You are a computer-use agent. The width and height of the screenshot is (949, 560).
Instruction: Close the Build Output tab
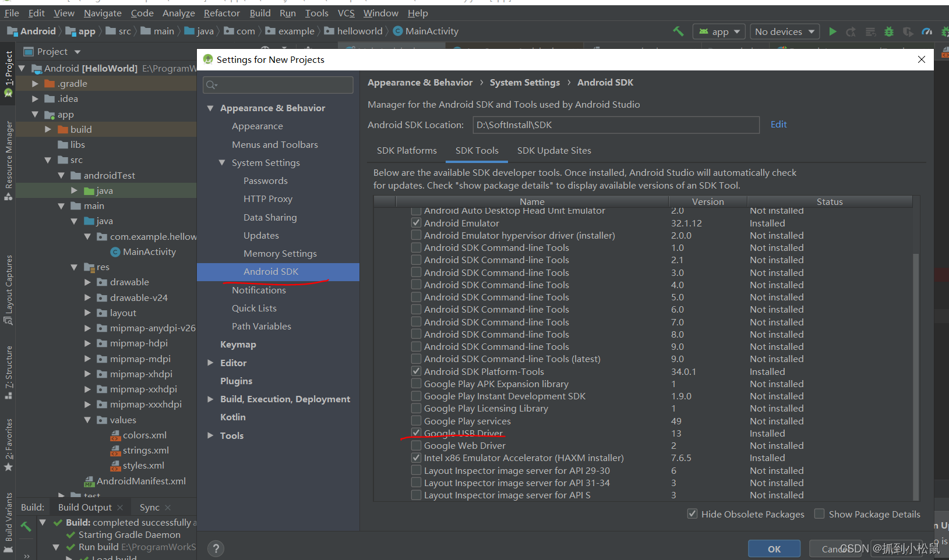(120, 508)
